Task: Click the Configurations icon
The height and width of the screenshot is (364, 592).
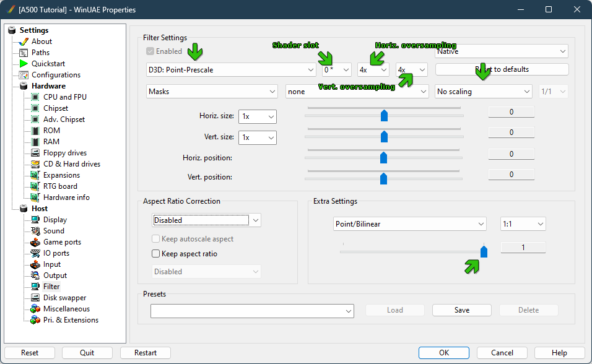Action: pyautogui.click(x=24, y=75)
